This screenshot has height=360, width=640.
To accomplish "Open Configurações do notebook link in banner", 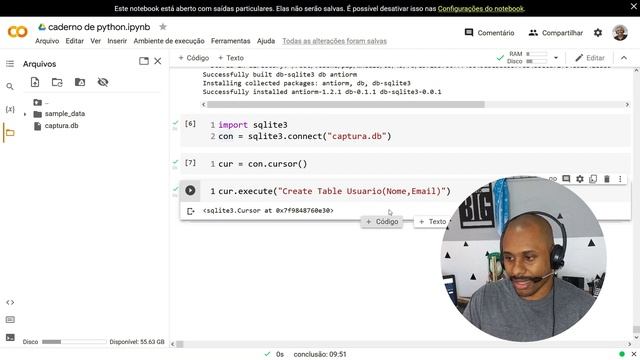I will click(x=481, y=9).
